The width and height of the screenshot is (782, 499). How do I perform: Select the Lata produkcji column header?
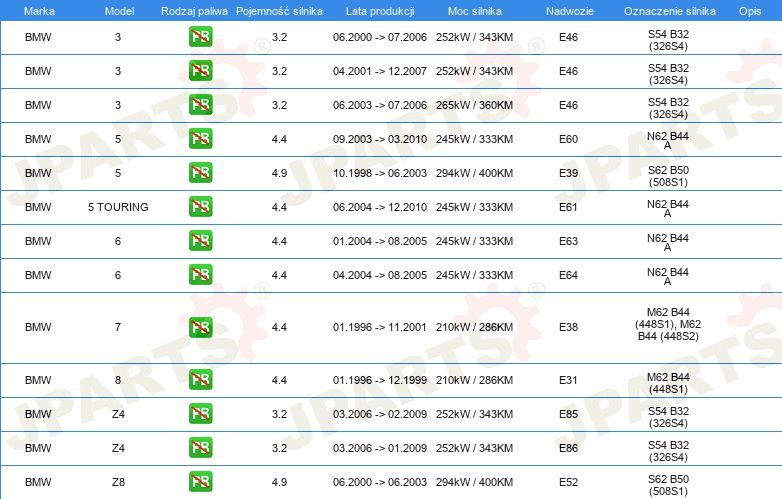point(379,9)
